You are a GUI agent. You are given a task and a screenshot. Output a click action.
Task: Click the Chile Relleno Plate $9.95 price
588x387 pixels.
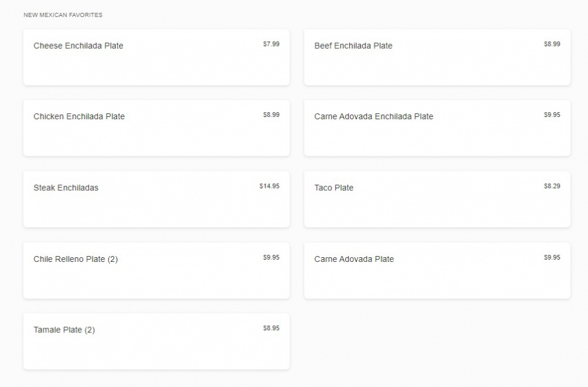pyautogui.click(x=271, y=257)
